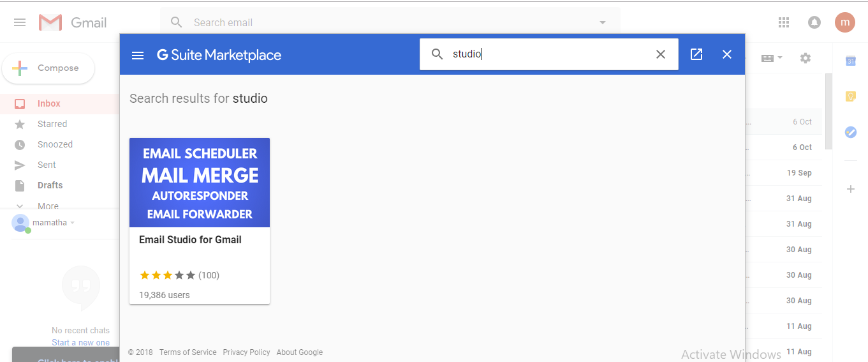The width and height of the screenshot is (868, 362).
Task: Open the Marketplace hamburger menu
Action: [138, 55]
